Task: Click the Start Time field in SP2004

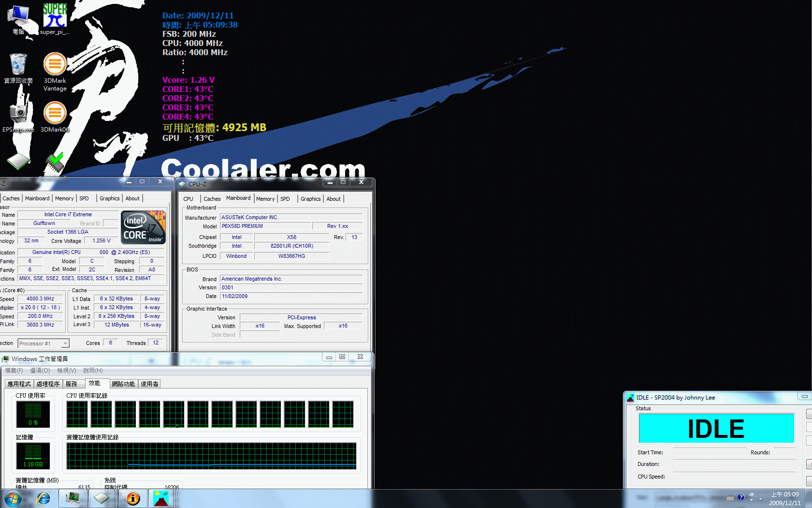Action: (x=710, y=452)
